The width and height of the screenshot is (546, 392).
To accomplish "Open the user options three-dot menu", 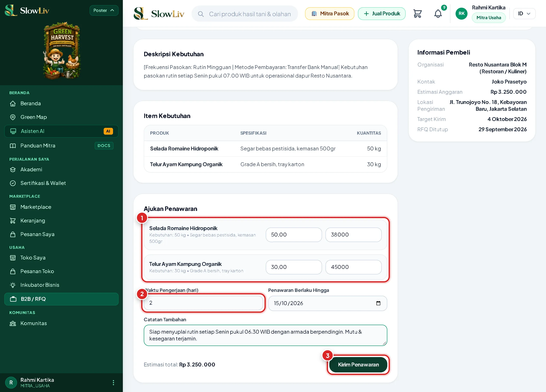I will click(x=113, y=382).
